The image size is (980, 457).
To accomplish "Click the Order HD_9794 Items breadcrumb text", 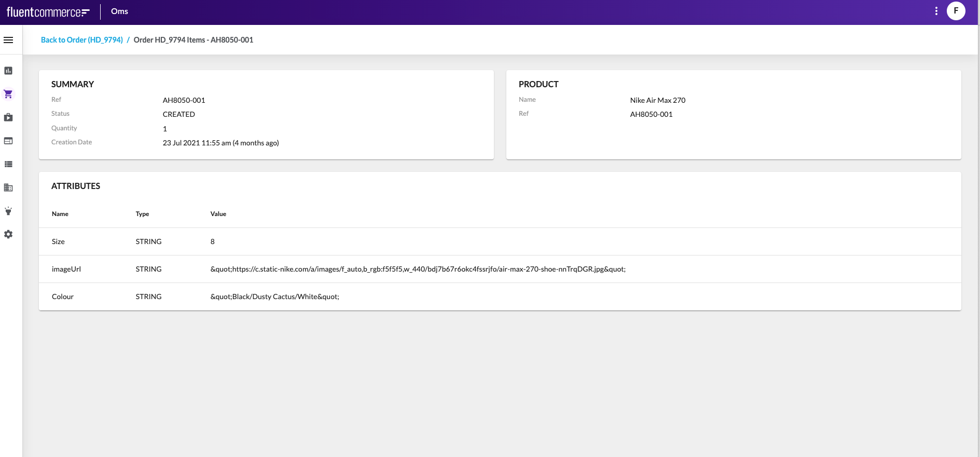I will (193, 40).
